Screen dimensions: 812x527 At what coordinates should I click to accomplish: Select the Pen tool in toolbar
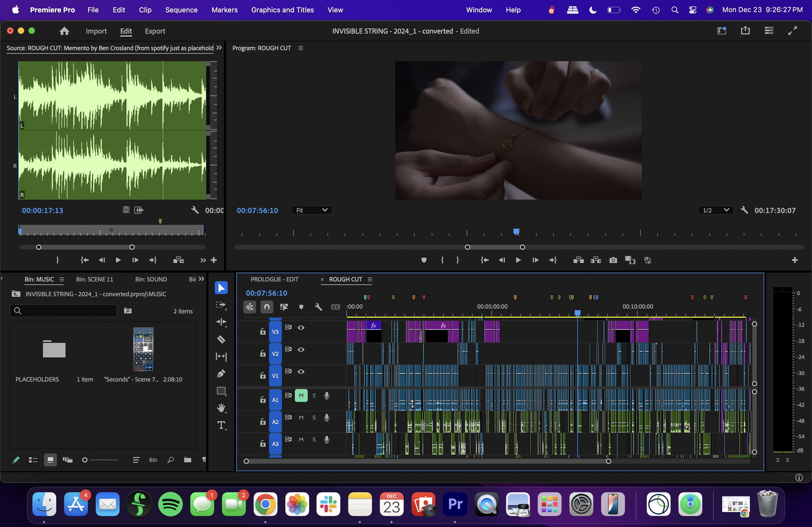(x=221, y=374)
